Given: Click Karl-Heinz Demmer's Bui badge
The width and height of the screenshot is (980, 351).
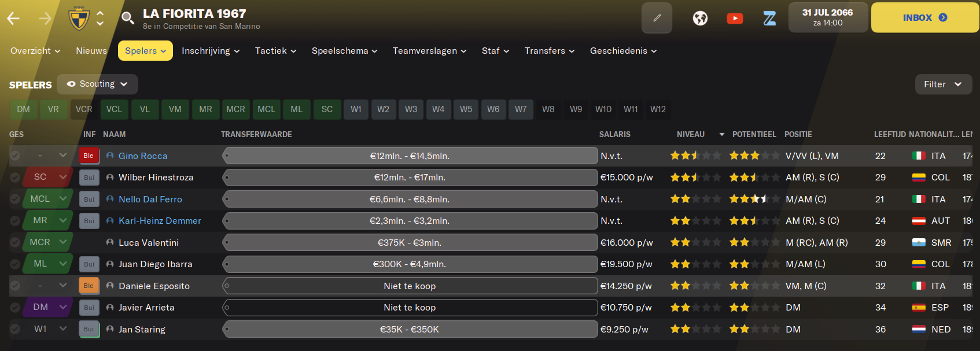Looking at the screenshot, I should [x=89, y=221].
